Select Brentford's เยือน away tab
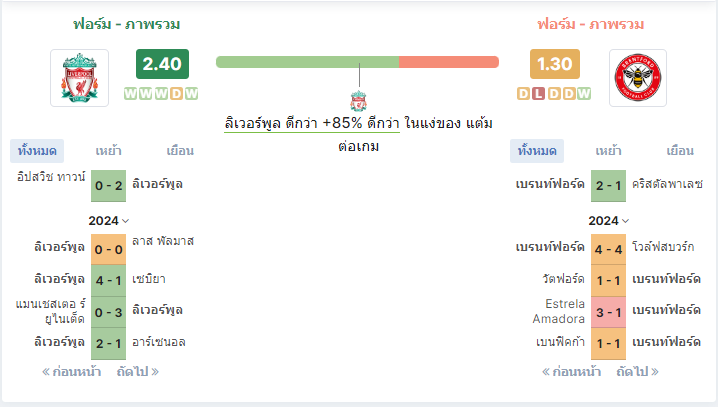718x407 pixels. click(680, 151)
